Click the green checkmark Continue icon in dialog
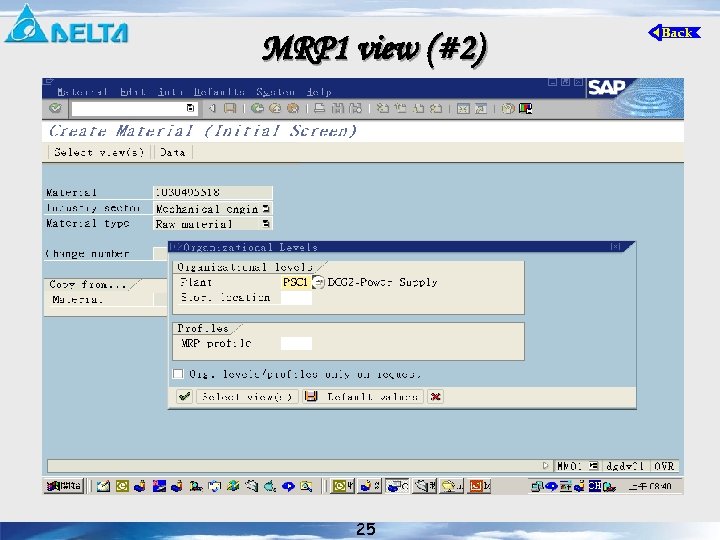This screenshot has height=540, width=720. pos(185,396)
